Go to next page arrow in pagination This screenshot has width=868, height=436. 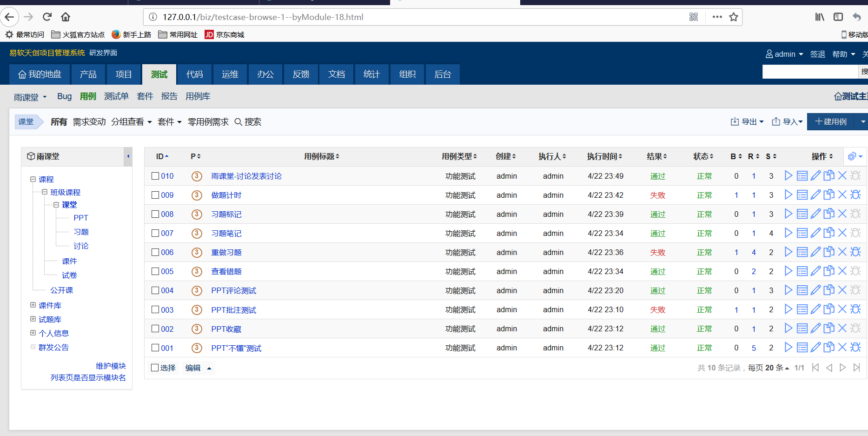pyautogui.click(x=842, y=368)
